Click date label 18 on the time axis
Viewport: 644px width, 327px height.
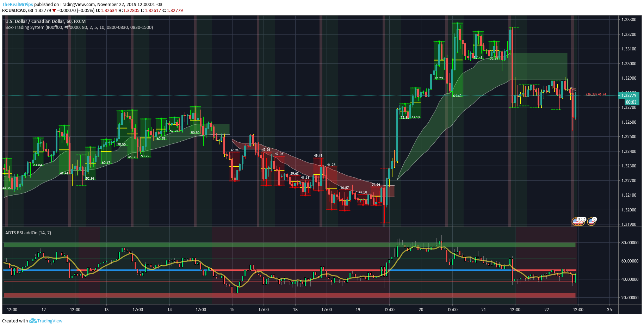point(295,310)
